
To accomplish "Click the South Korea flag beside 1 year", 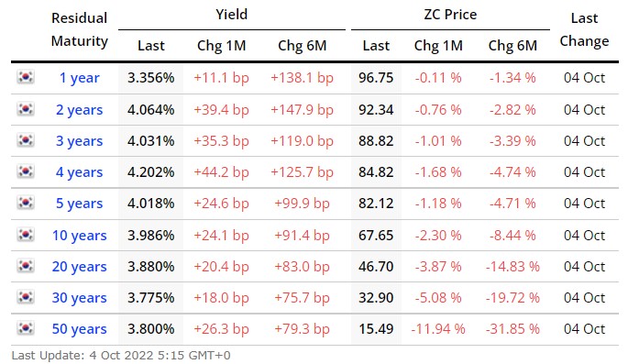I will [26, 76].
